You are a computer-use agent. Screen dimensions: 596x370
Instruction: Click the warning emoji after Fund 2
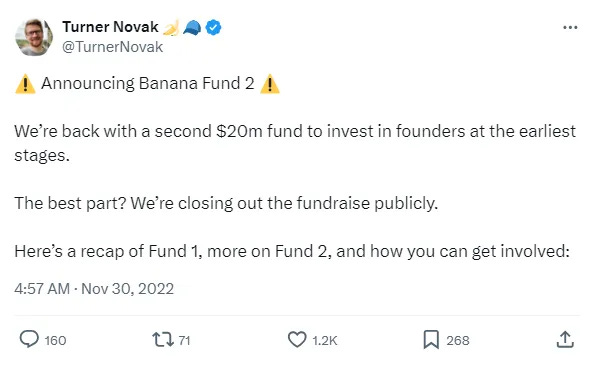[x=270, y=84]
